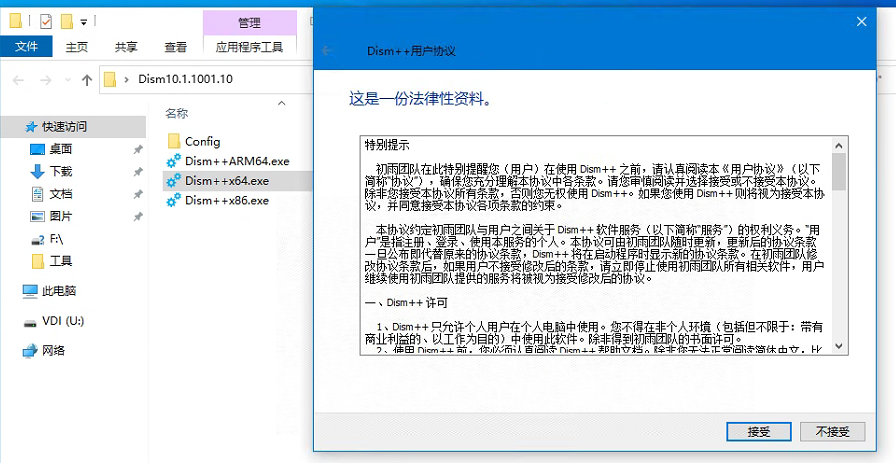Click the 下载 download arrow icon
Image resolution: width=896 pixels, height=463 pixels.
tap(38, 171)
